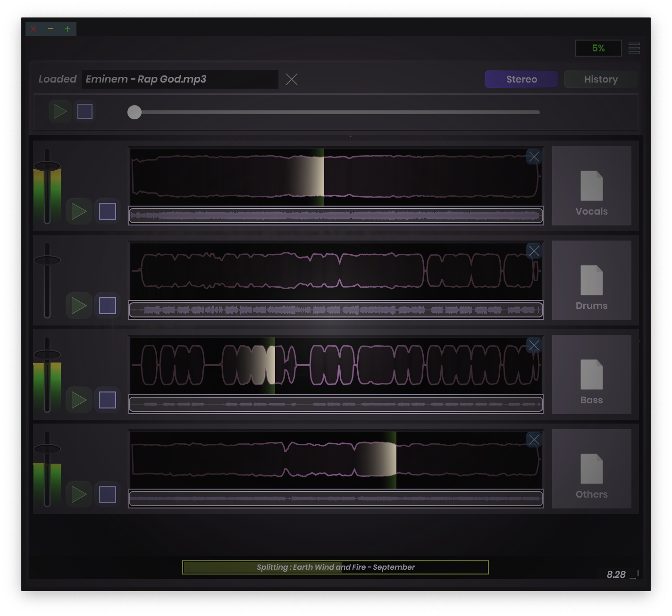This screenshot has width=672, height=616.
Task: Clear the loaded Eminem file
Action: pos(292,79)
